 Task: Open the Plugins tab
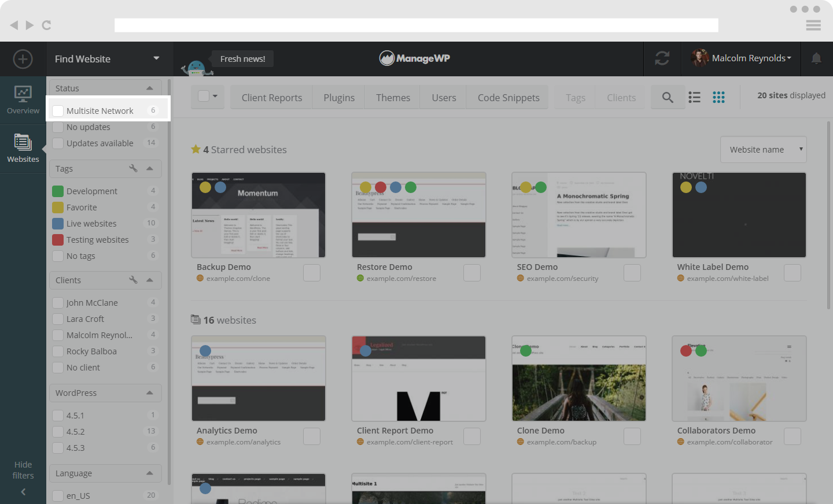click(x=339, y=98)
